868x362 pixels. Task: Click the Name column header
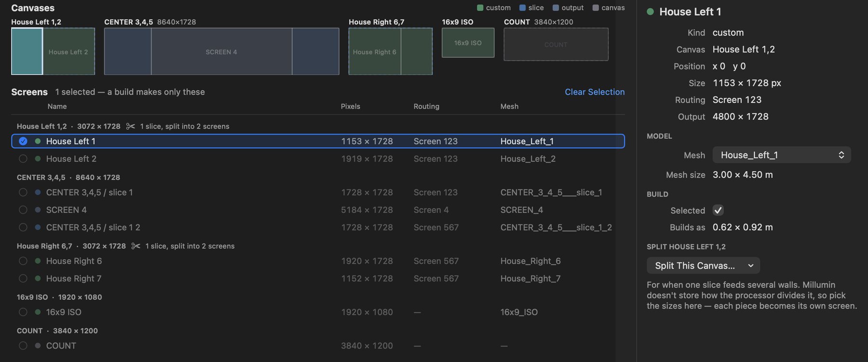pyautogui.click(x=57, y=106)
